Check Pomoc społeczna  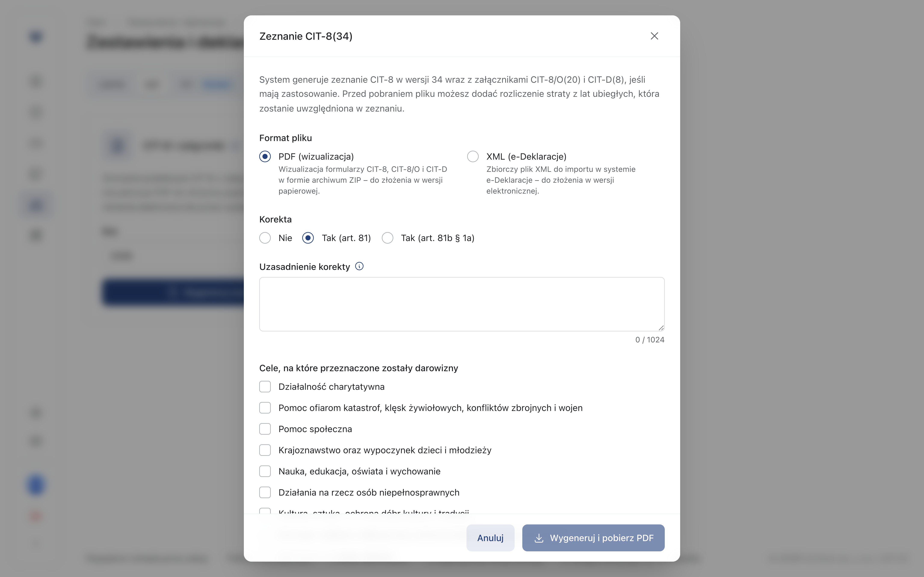pyautogui.click(x=265, y=429)
